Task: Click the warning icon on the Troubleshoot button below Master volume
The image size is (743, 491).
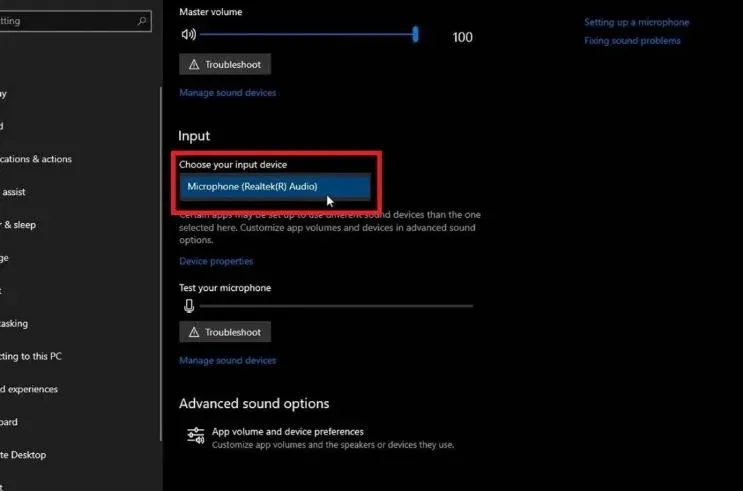Action: [193, 64]
